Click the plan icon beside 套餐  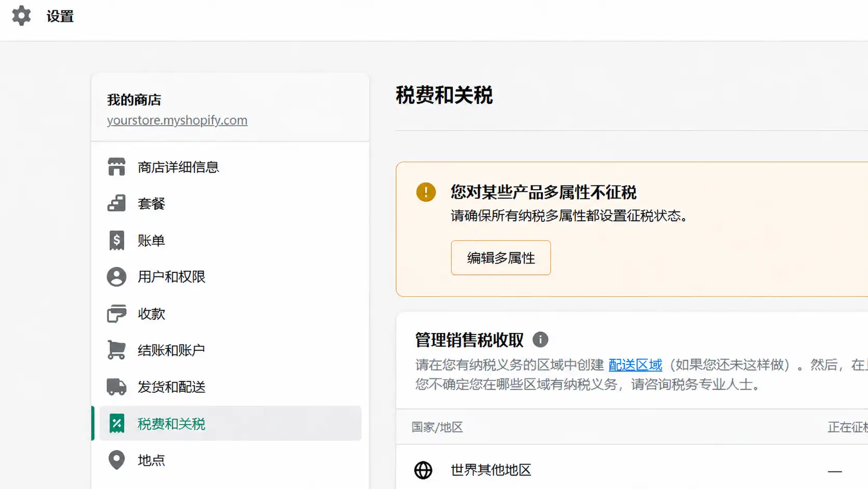(x=116, y=203)
